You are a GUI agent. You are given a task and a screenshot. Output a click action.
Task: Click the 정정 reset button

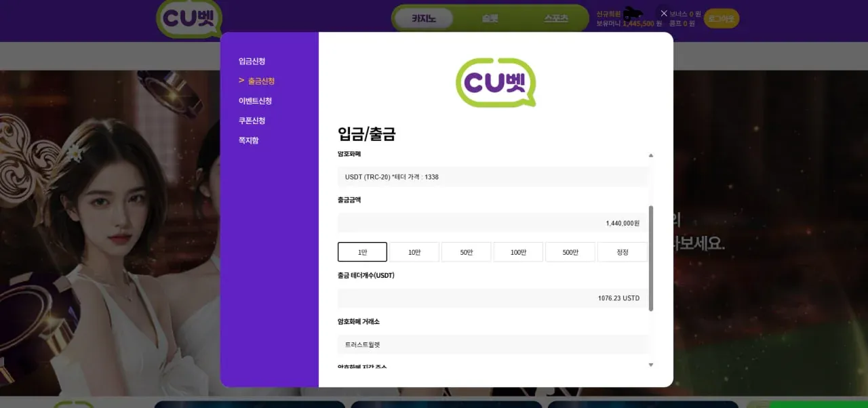coord(623,252)
